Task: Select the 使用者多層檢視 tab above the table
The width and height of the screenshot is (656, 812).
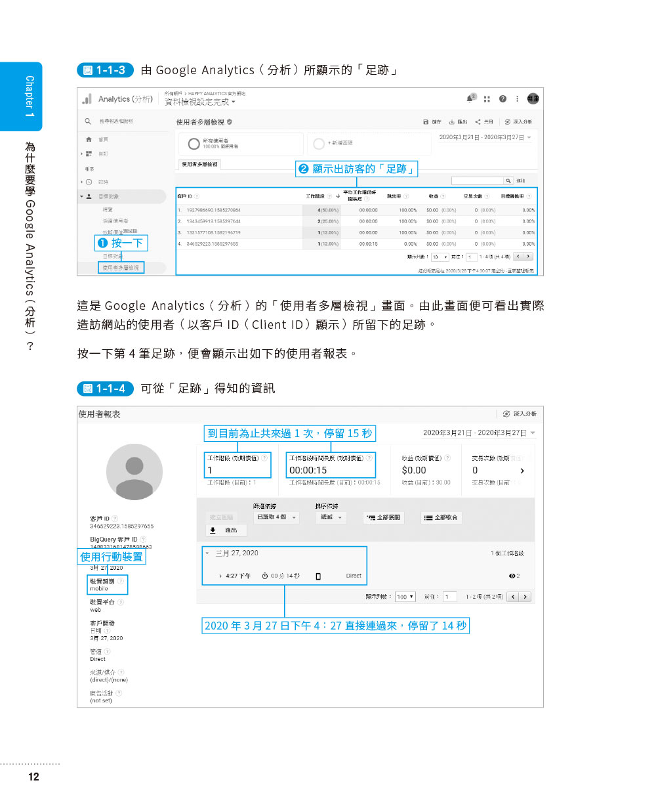Action: (x=200, y=164)
